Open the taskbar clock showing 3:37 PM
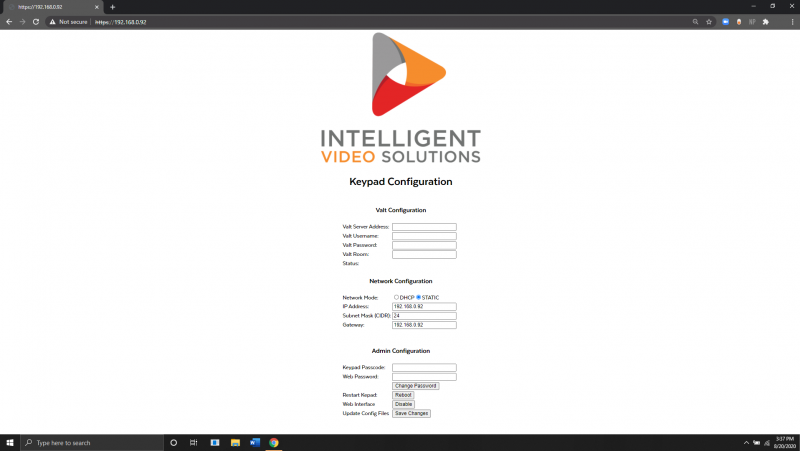800x451 pixels. click(x=785, y=442)
